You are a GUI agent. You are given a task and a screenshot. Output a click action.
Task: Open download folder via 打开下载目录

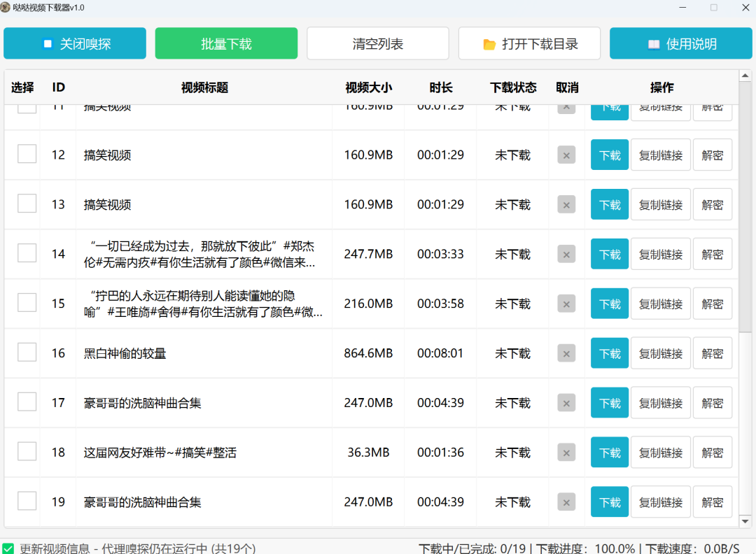pyautogui.click(x=529, y=44)
